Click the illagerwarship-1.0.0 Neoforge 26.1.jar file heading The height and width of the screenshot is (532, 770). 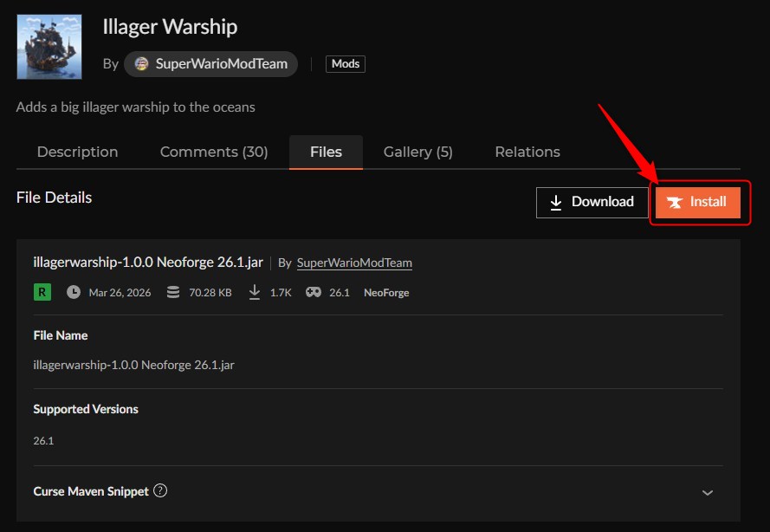[x=148, y=263]
